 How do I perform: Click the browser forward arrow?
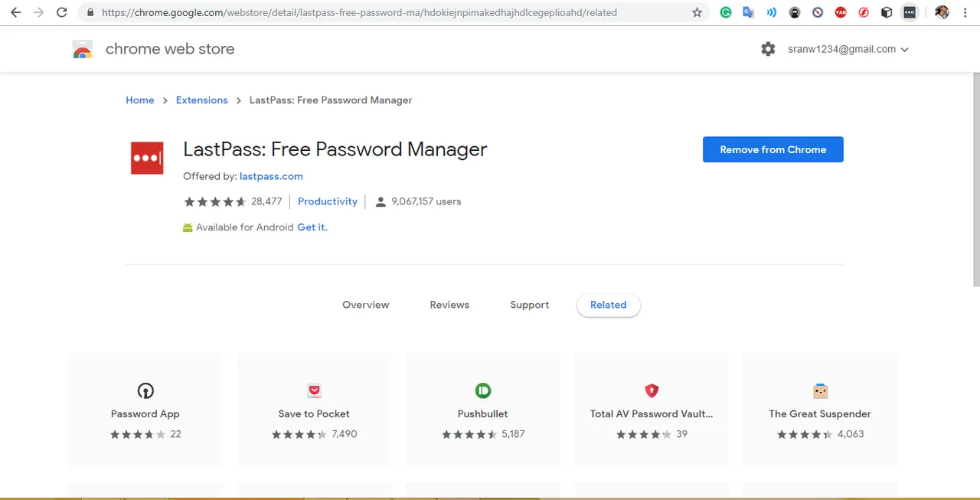pos(38,12)
